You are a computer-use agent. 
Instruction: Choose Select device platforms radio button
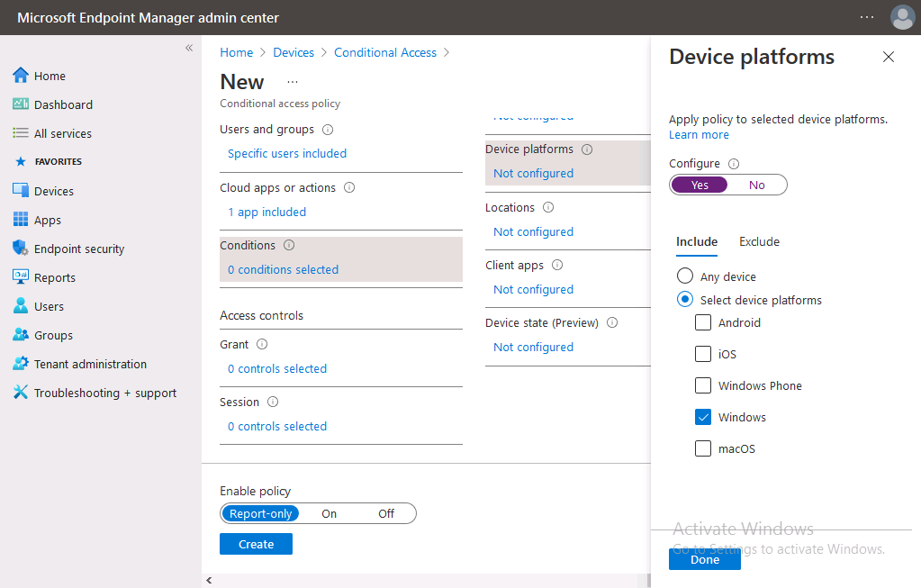click(685, 299)
